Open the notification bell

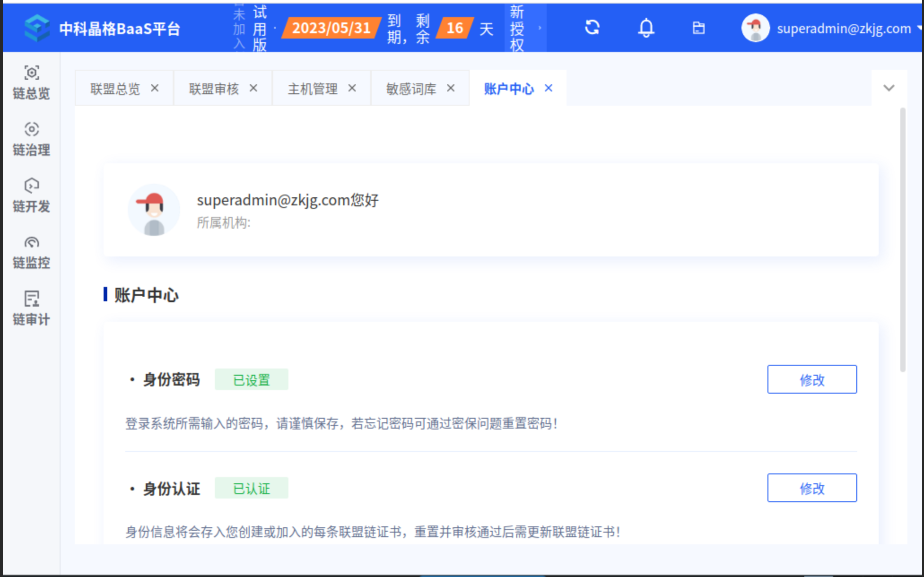click(x=646, y=28)
